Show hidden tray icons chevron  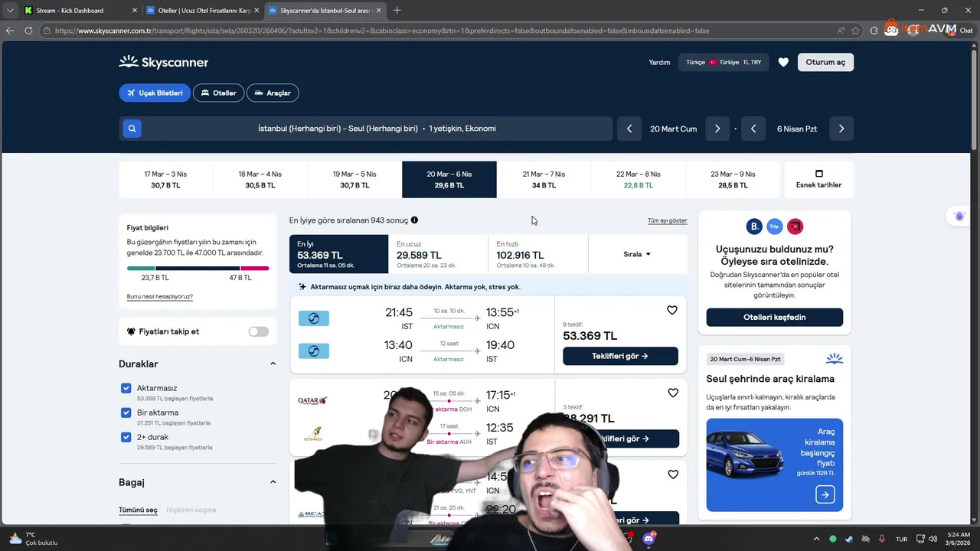(816, 539)
